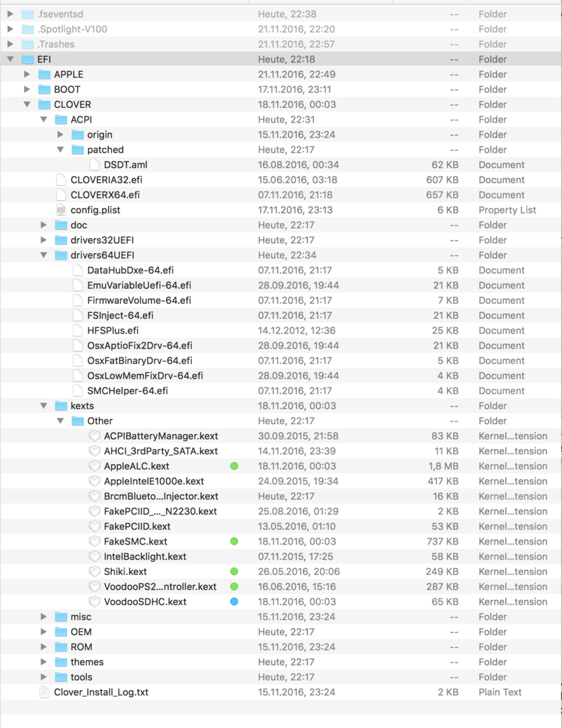Click the drivers64UEFI folder icon
This screenshot has height=728, width=562.
tap(61, 255)
